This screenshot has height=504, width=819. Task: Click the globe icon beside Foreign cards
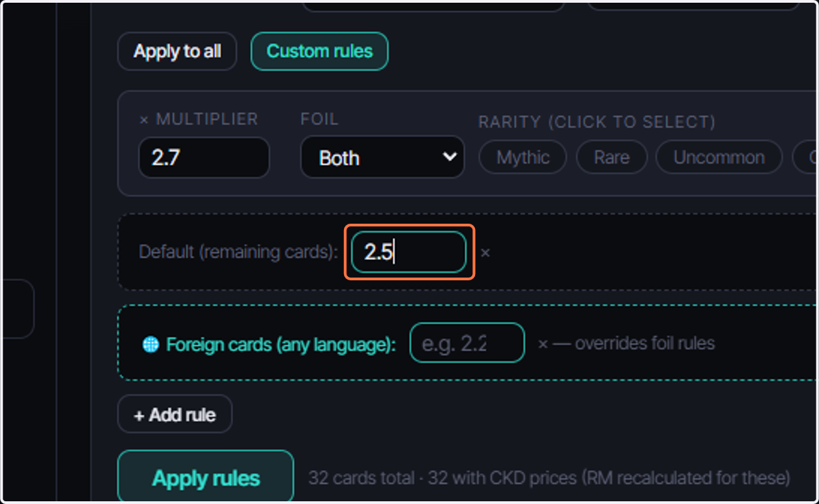tap(150, 344)
